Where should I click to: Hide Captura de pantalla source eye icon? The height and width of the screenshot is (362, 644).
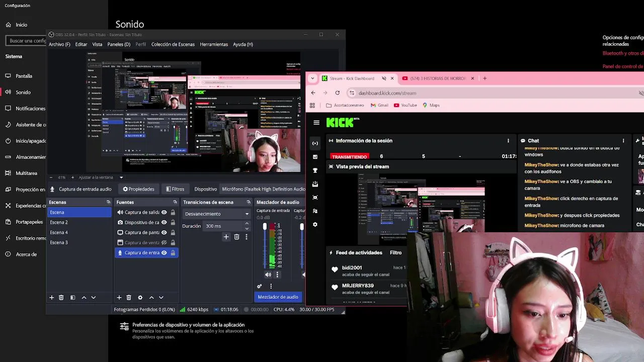164,232
